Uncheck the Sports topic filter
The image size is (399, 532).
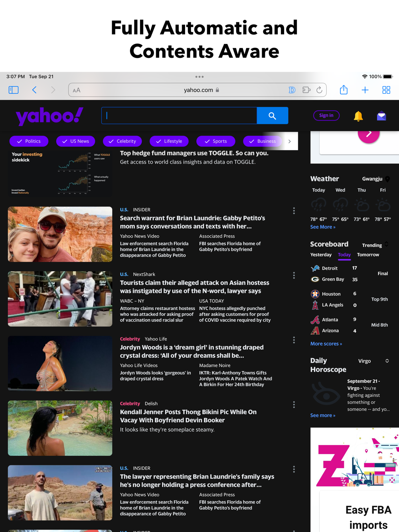point(215,141)
